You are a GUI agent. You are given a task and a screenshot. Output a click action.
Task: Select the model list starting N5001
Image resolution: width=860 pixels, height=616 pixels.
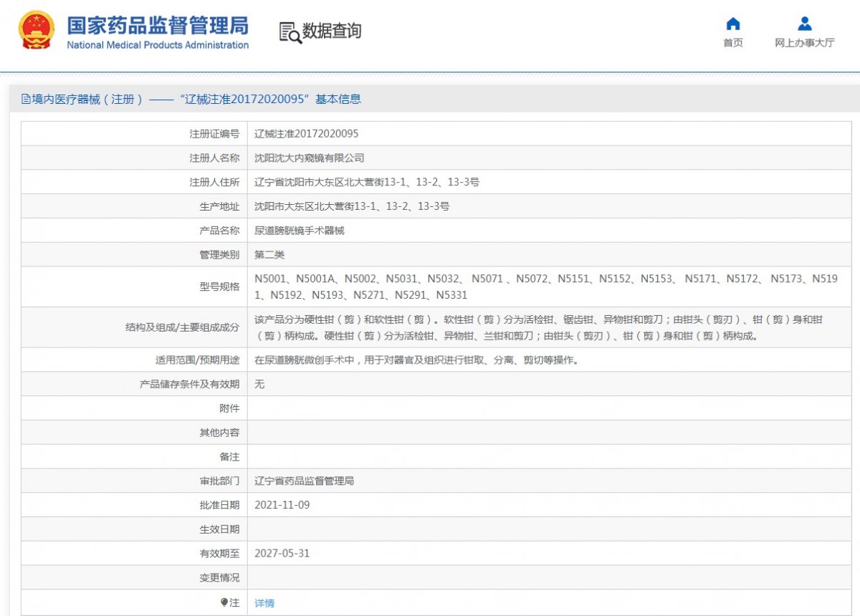(x=546, y=287)
